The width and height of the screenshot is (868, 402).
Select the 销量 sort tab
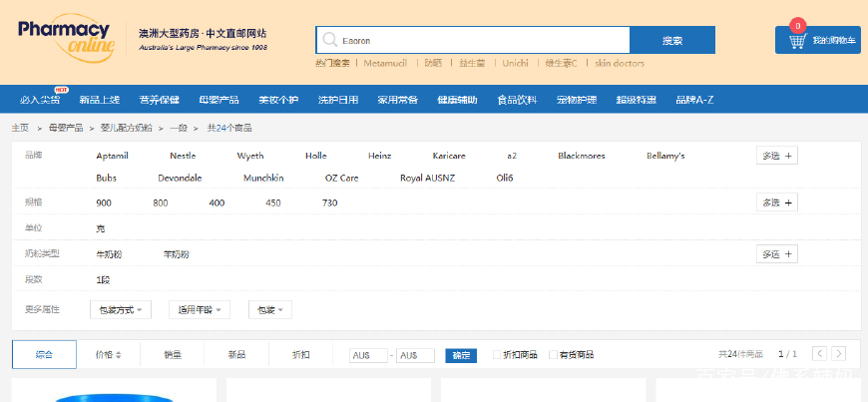[173, 355]
